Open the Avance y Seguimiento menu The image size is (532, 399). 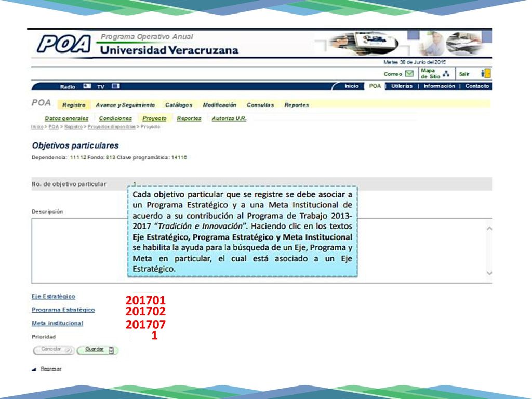(x=125, y=105)
